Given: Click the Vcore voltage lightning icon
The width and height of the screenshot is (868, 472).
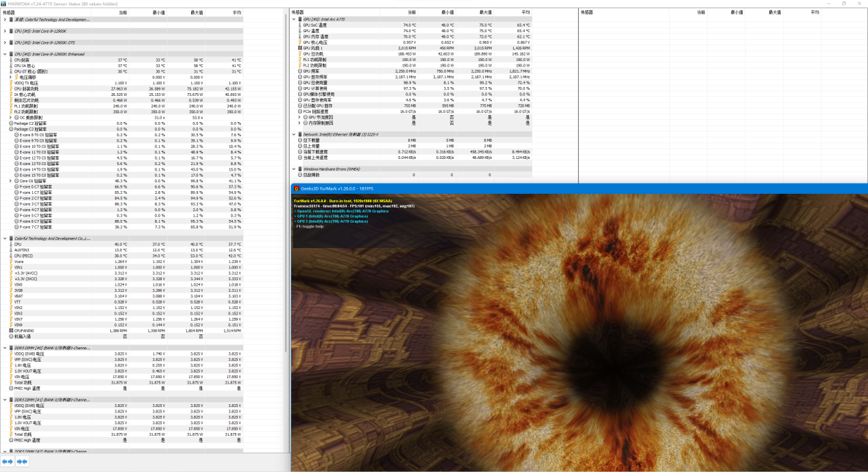Looking at the screenshot, I should (x=10, y=262).
